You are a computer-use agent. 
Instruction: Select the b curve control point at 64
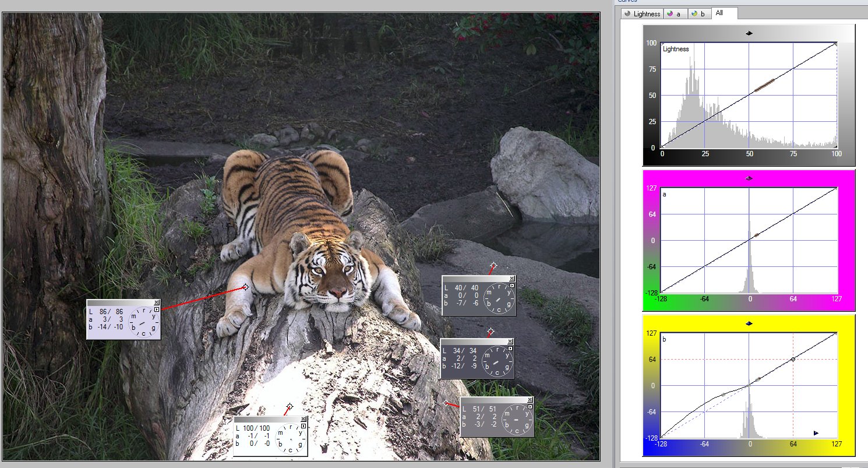tap(793, 360)
